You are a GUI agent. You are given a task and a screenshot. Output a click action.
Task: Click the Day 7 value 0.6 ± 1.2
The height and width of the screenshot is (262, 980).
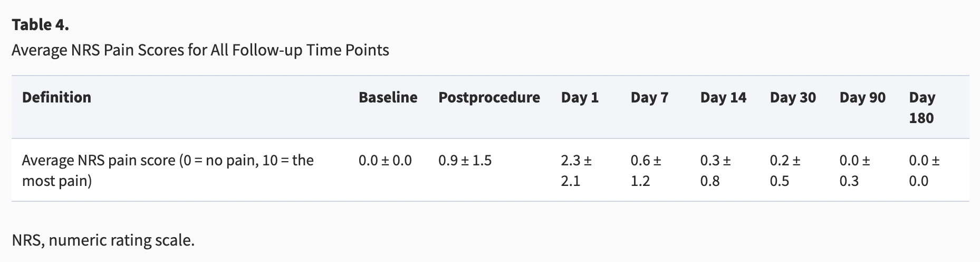(x=646, y=170)
